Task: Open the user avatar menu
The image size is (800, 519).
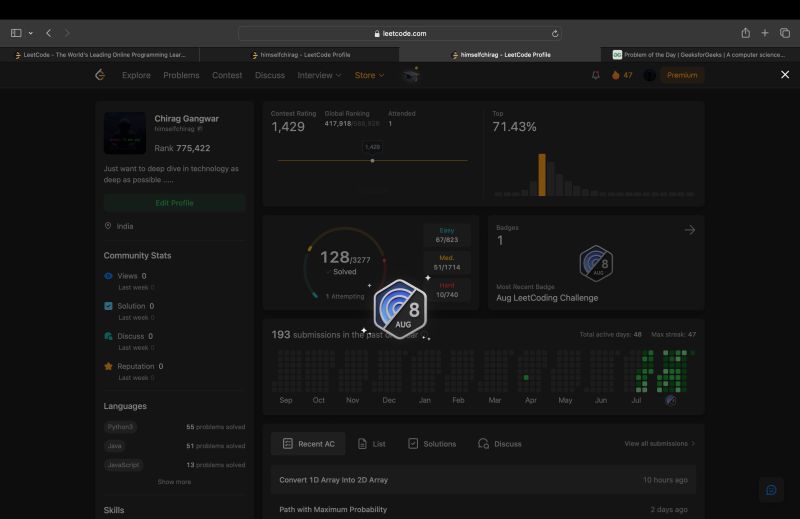Action: pos(649,75)
